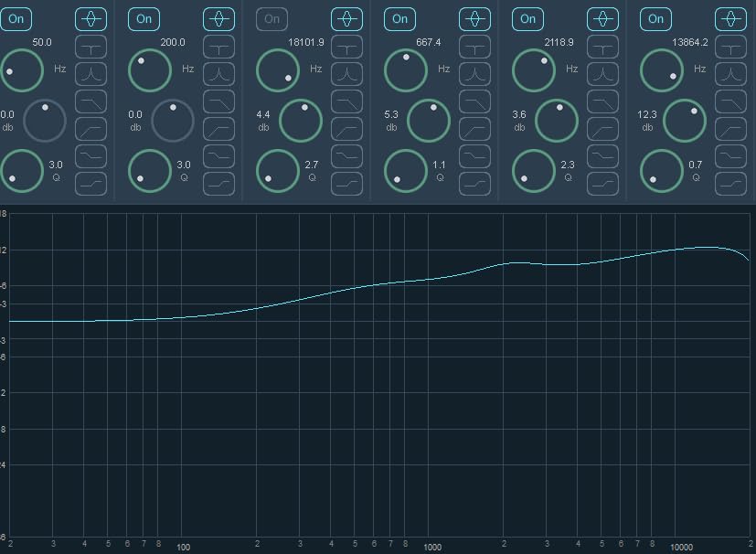756x554 pixels.
Task: Select the bell filter icon on the 13864.2 Hz band
Action: tap(731, 19)
